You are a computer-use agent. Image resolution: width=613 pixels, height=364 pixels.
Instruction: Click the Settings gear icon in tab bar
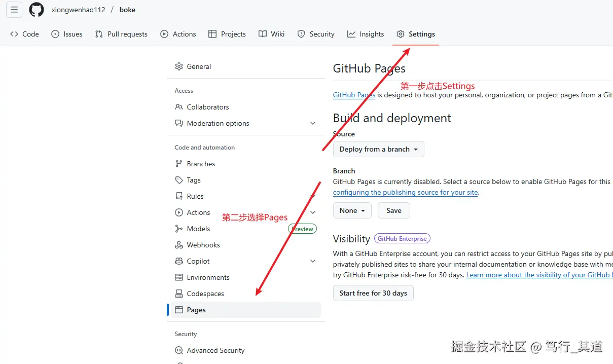click(x=401, y=34)
